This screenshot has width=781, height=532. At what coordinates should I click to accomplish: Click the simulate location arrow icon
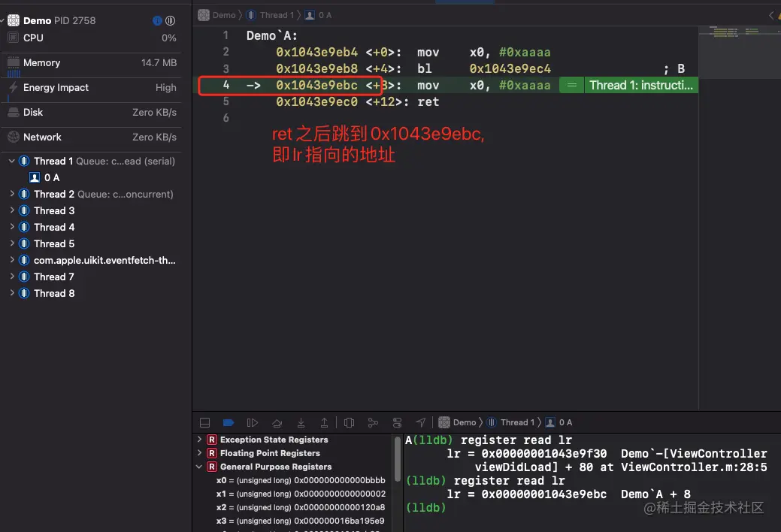(421, 423)
